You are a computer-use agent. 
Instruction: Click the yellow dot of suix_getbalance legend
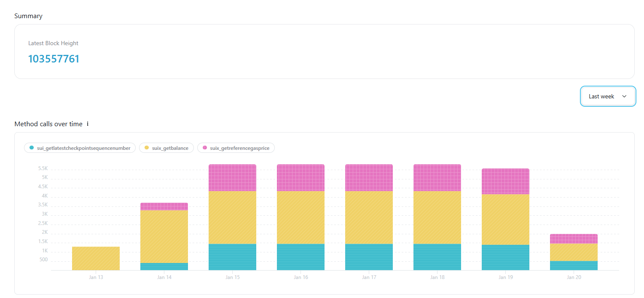coord(147,148)
